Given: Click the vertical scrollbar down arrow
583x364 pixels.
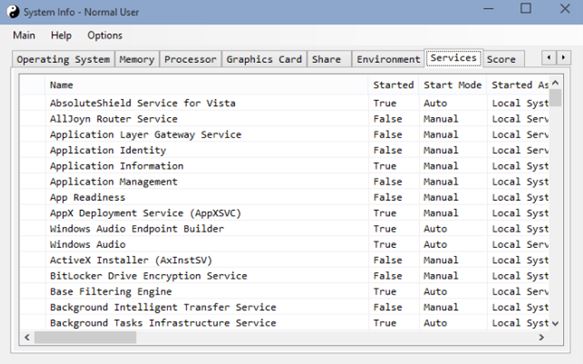Looking at the screenshot, I should point(555,324).
